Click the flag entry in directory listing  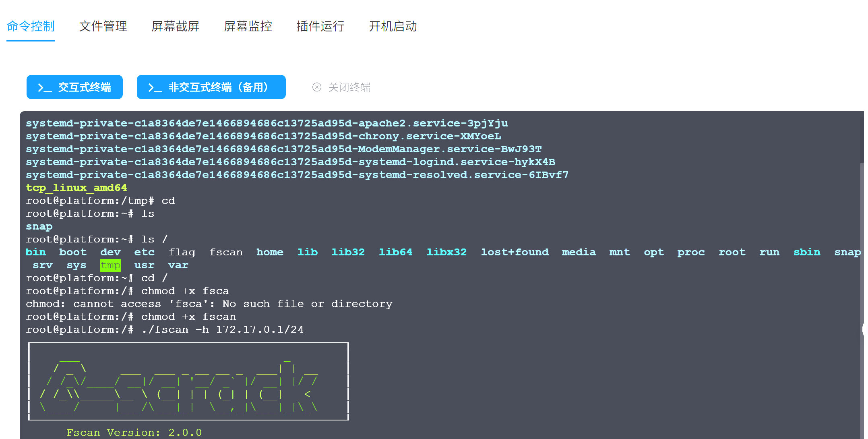point(182,252)
